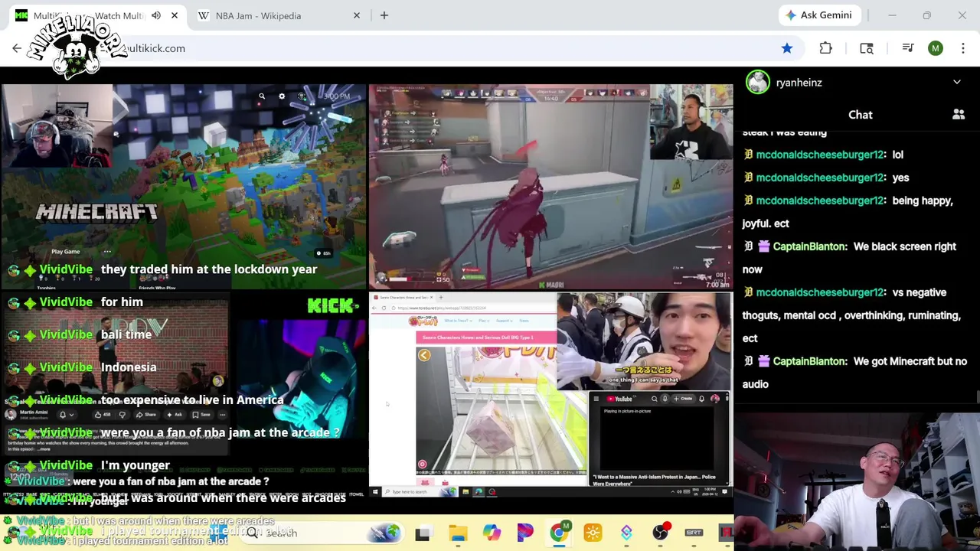Image resolution: width=980 pixels, height=551 pixels.
Task: Open the media controls music icon
Action: 908,48
